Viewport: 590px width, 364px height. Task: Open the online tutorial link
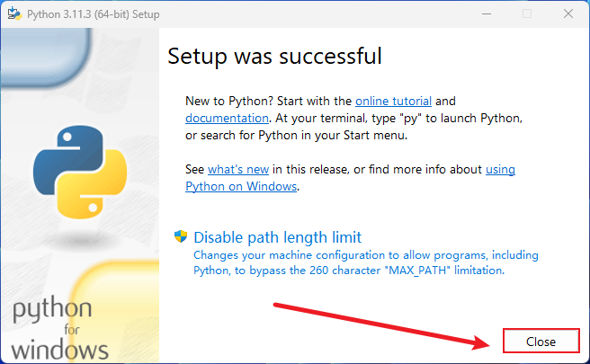[x=393, y=102]
